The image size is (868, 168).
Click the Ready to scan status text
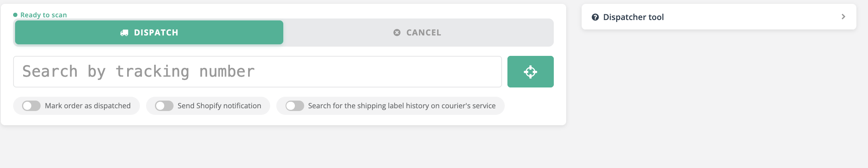tap(44, 15)
